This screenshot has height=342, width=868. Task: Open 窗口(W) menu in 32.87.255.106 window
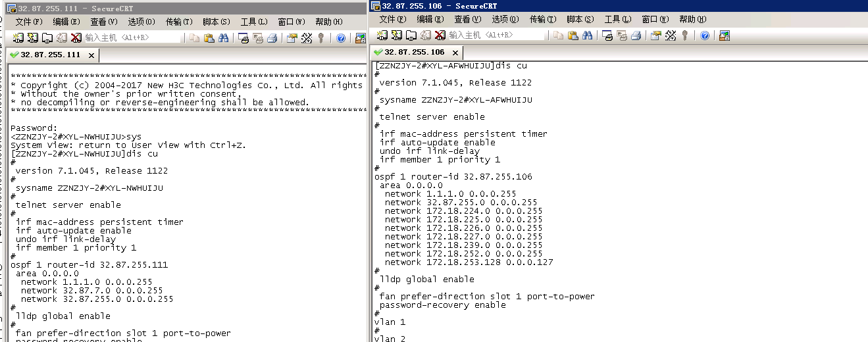[x=654, y=20]
